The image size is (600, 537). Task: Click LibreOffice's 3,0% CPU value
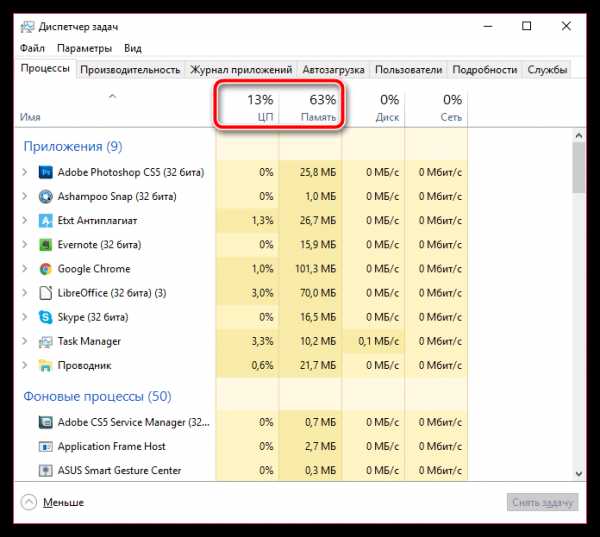click(x=262, y=293)
